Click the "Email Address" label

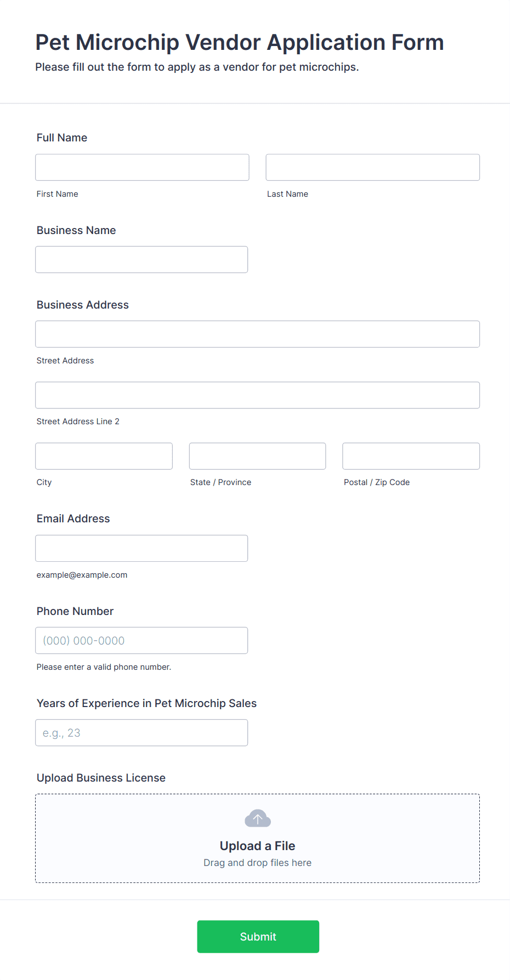coord(73,519)
